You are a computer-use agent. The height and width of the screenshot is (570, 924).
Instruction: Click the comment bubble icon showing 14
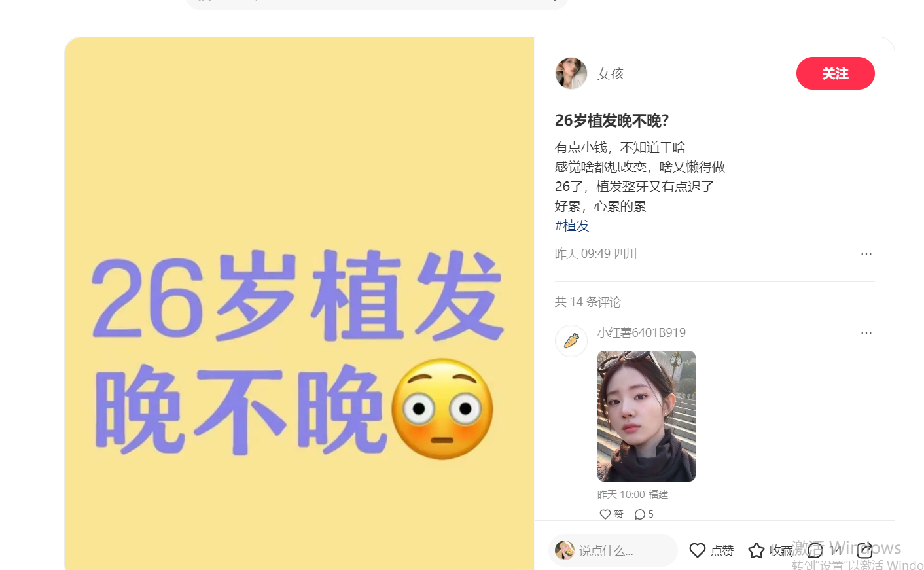tap(815, 550)
